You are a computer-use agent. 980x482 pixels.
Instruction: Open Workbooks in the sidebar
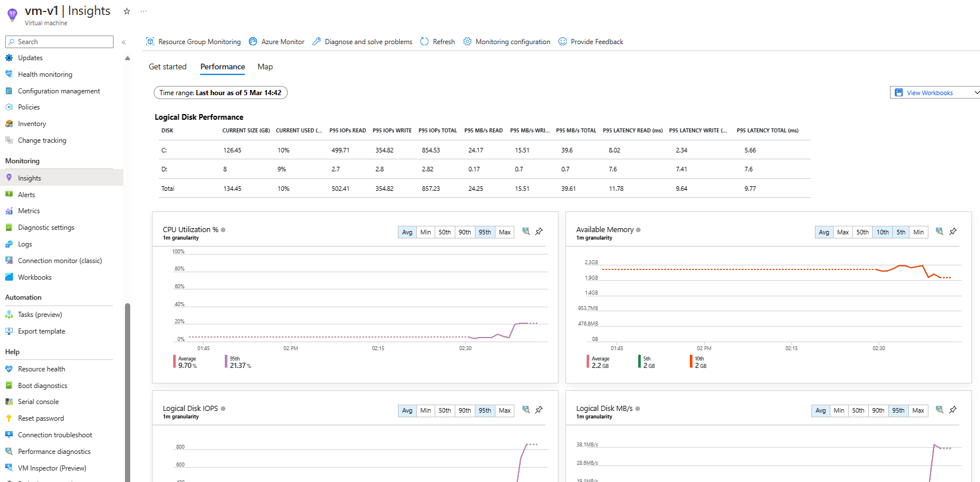coord(34,277)
